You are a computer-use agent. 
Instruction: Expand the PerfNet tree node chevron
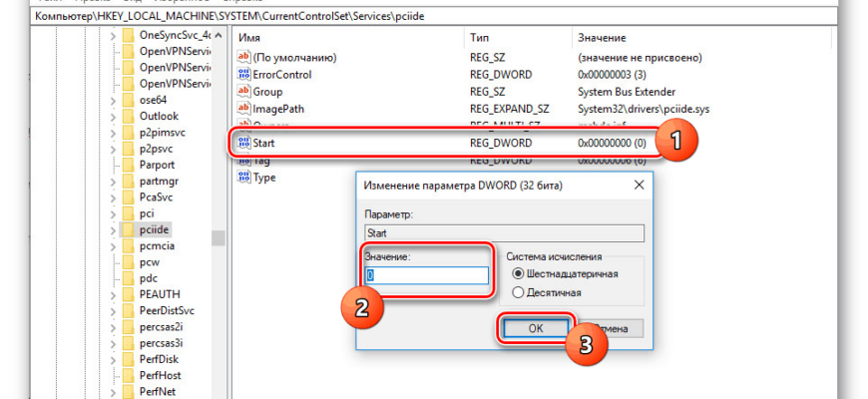[x=113, y=391]
